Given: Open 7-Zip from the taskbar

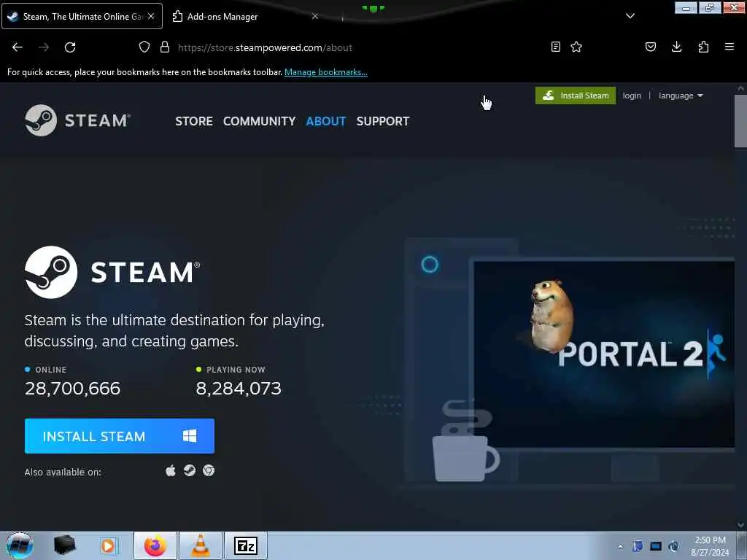Looking at the screenshot, I should [246, 545].
